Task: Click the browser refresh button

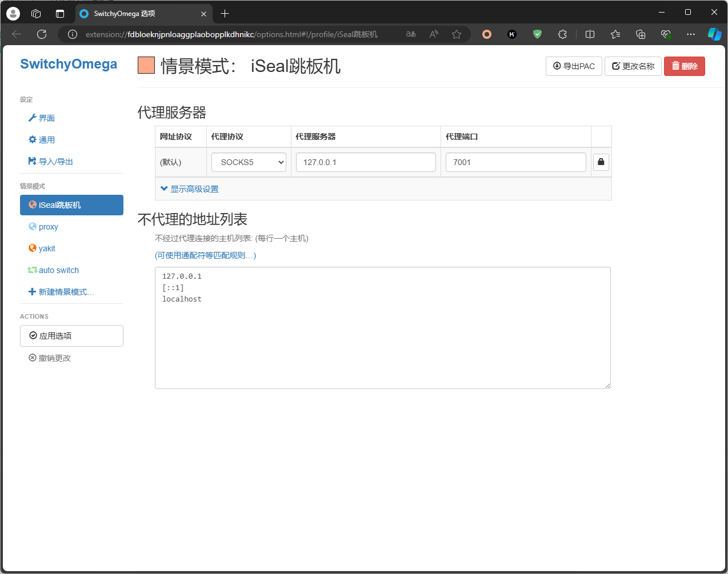Action: (x=42, y=34)
